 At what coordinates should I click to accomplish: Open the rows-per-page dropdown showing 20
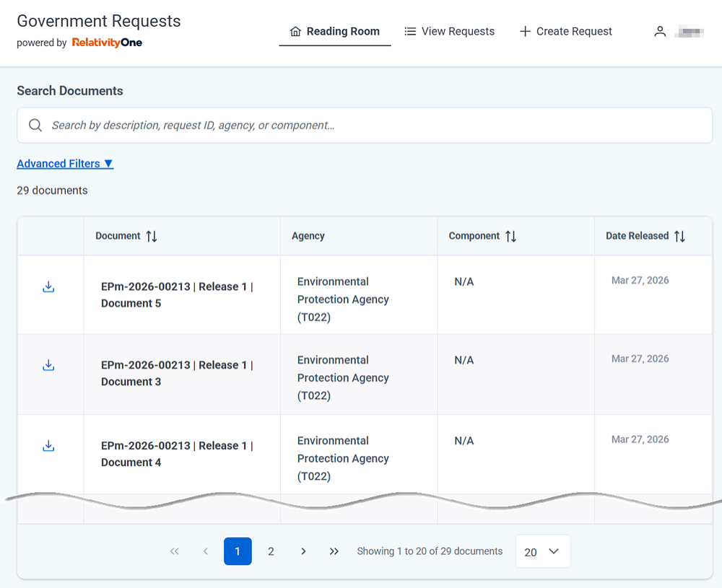pos(542,551)
